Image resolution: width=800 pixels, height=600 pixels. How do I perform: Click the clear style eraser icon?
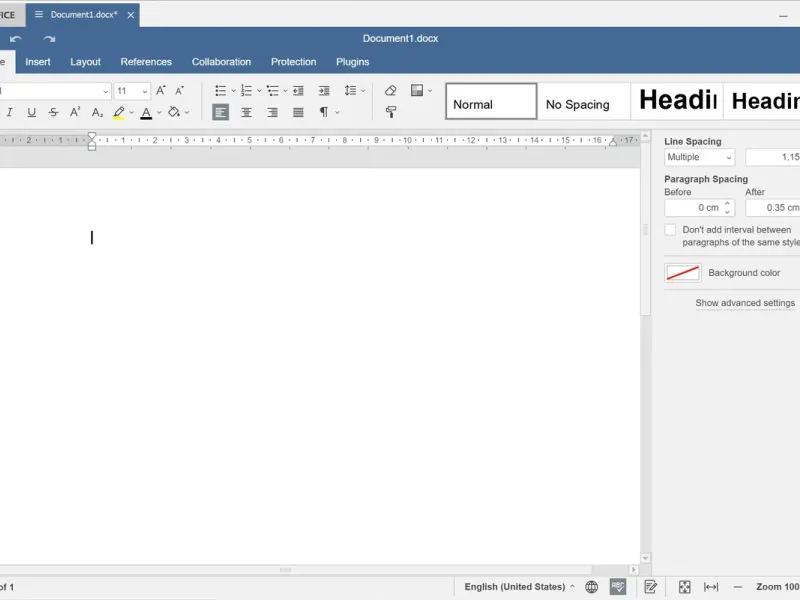coord(391,91)
